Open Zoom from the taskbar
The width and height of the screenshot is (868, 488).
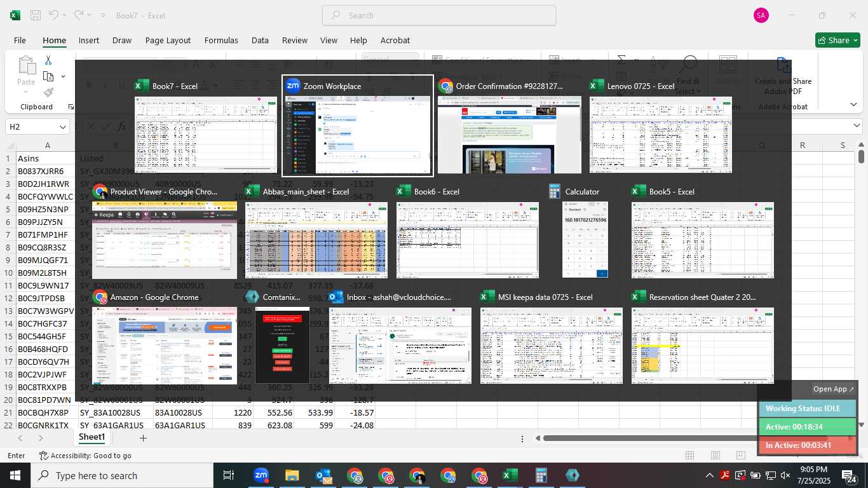tap(261, 475)
